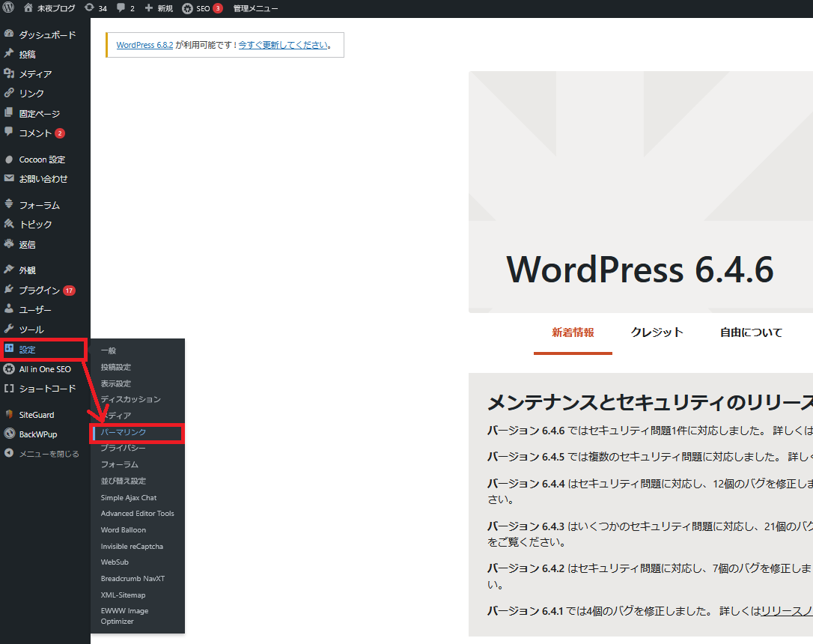
Task: Click the 今すぐ更新してください link
Action: [283, 45]
